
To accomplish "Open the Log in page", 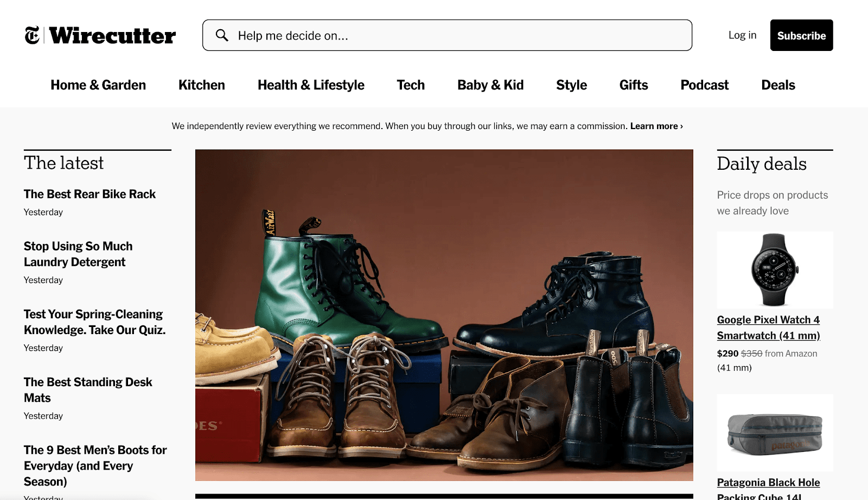I will click(x=742, y=35).
